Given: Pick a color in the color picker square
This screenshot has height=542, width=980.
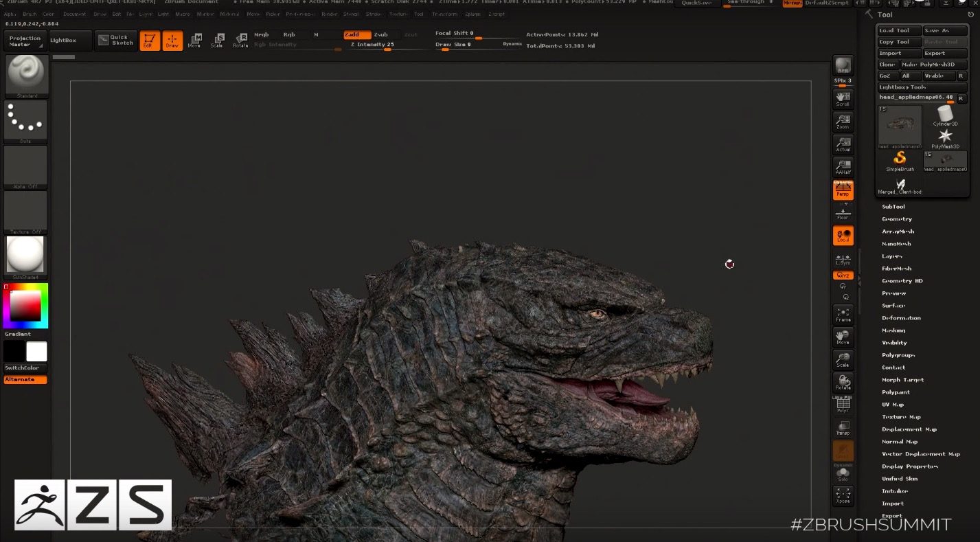Looking at the screenshot, I should tap(25, 306).
